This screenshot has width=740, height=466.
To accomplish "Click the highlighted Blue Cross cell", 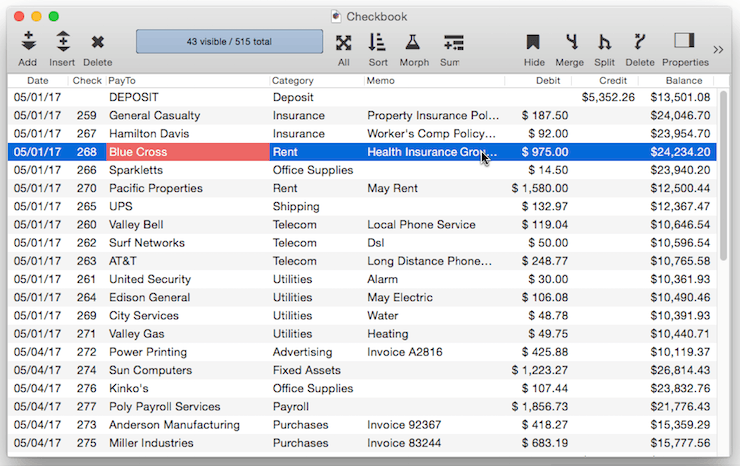I will [x=188, y=152].
